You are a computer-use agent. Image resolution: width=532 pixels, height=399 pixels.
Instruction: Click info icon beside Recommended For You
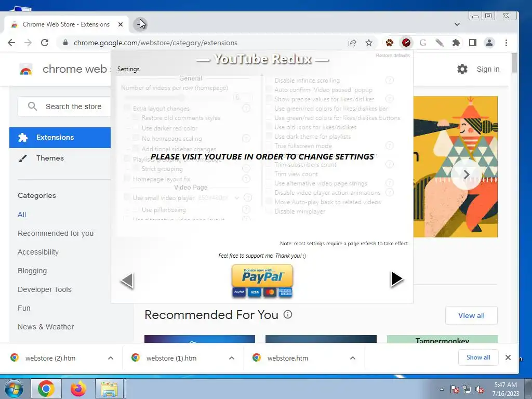[x=288, y=314]
